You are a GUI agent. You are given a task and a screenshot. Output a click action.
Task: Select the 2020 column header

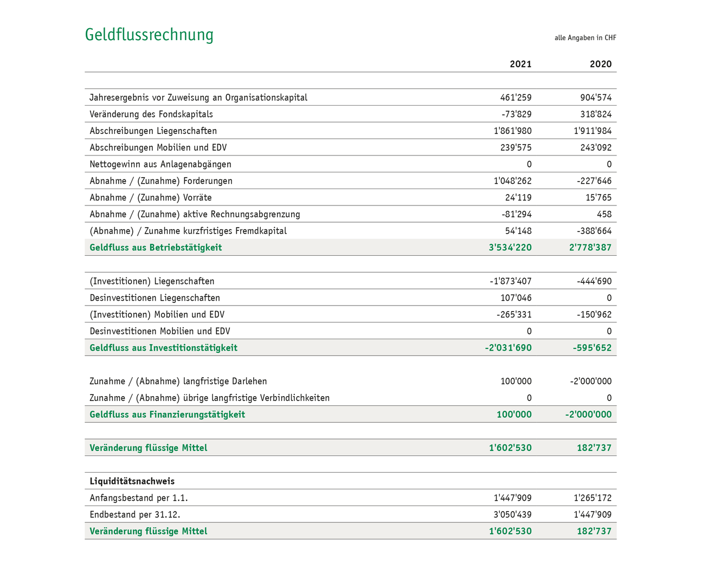pos(600,64)
